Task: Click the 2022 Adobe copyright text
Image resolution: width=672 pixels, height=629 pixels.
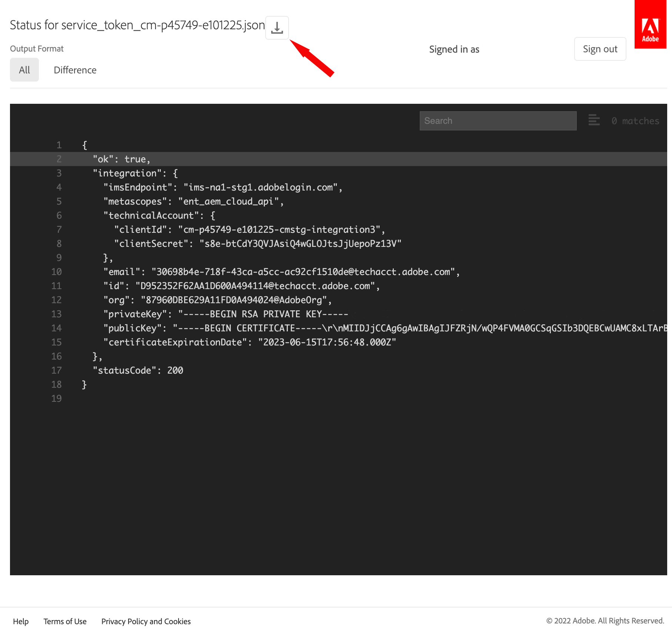Action: pos(605,621)
